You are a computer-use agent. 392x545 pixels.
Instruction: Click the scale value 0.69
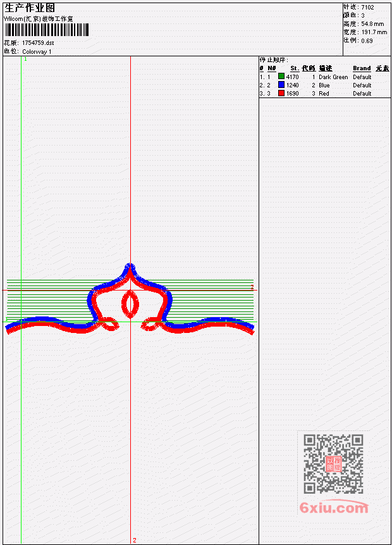tap(367, 41)
